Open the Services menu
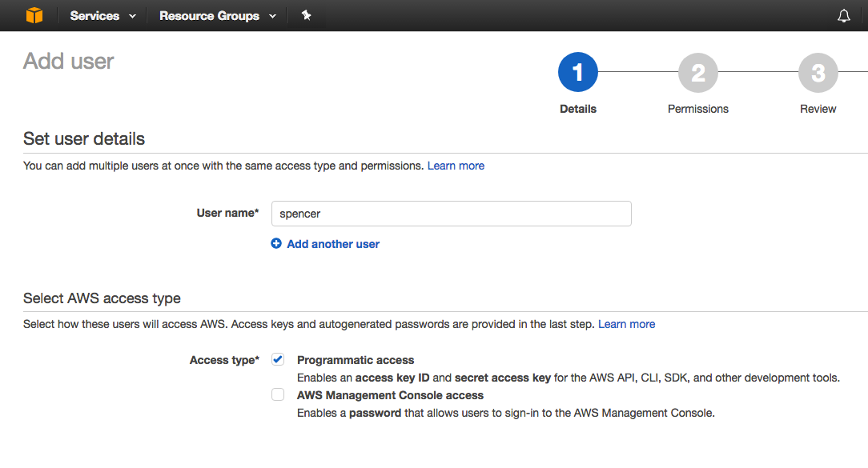This screenshot has width=868, height=468. coord(94,16)
